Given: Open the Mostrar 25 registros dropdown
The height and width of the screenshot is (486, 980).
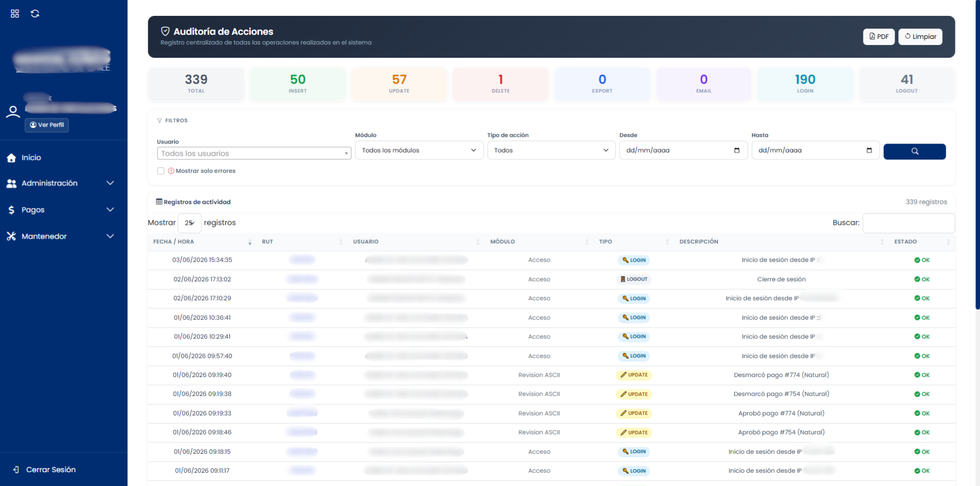Looking at the screenshot, I should [189, 223].
